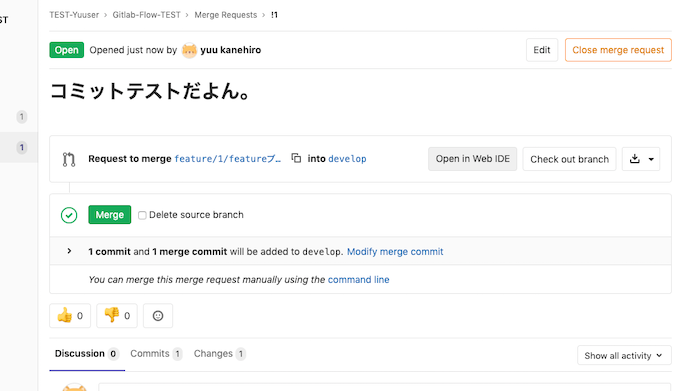Open the Show all activity dropdown
Viewport: 680px width, 391px height.
[624, 355]
